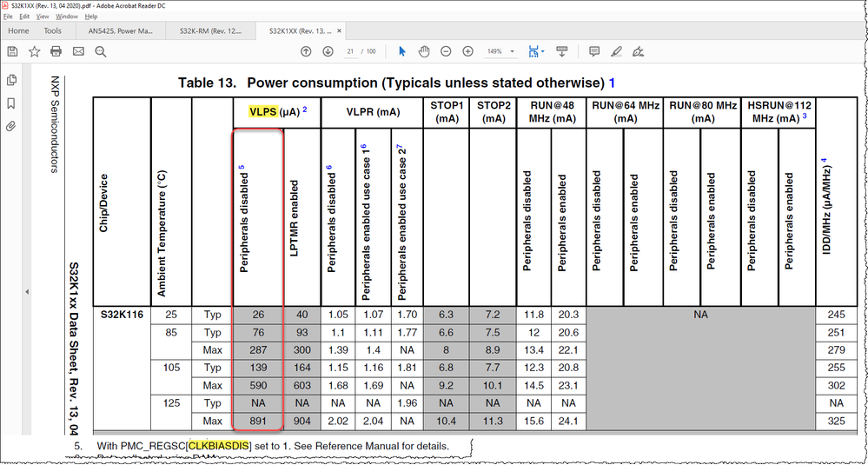The height and width of the screenshot is (465, 868).
Task: Click the VLPR (mA) column header
Action: click(373, 112)
